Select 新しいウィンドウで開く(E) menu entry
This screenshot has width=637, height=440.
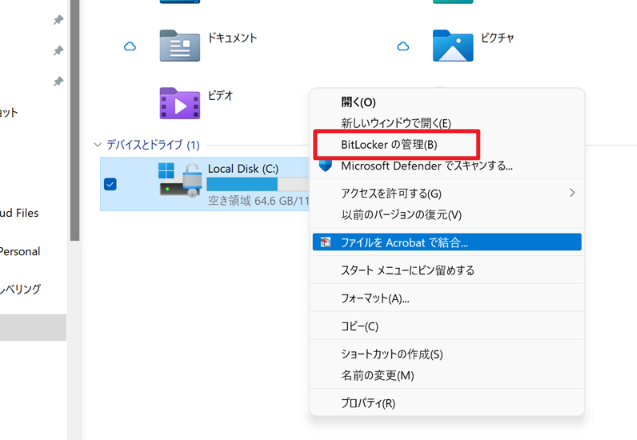pos(447,123)
